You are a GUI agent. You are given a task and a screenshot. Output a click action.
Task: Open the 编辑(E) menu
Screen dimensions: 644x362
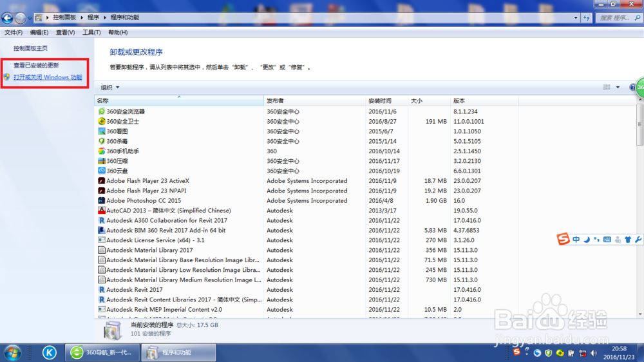pyautogui.click(x=39, y=32)
